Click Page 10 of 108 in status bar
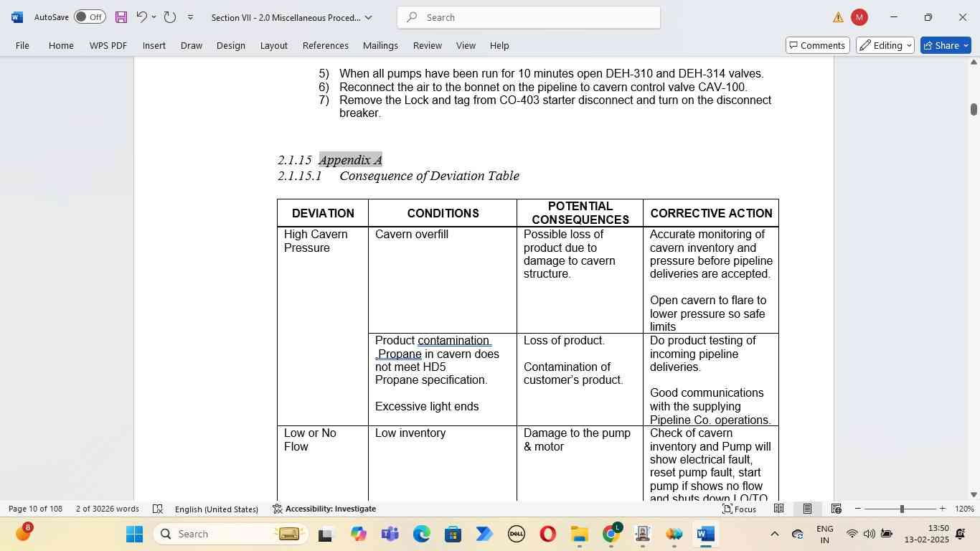980x551 pixels. click(x=35, y=509)
